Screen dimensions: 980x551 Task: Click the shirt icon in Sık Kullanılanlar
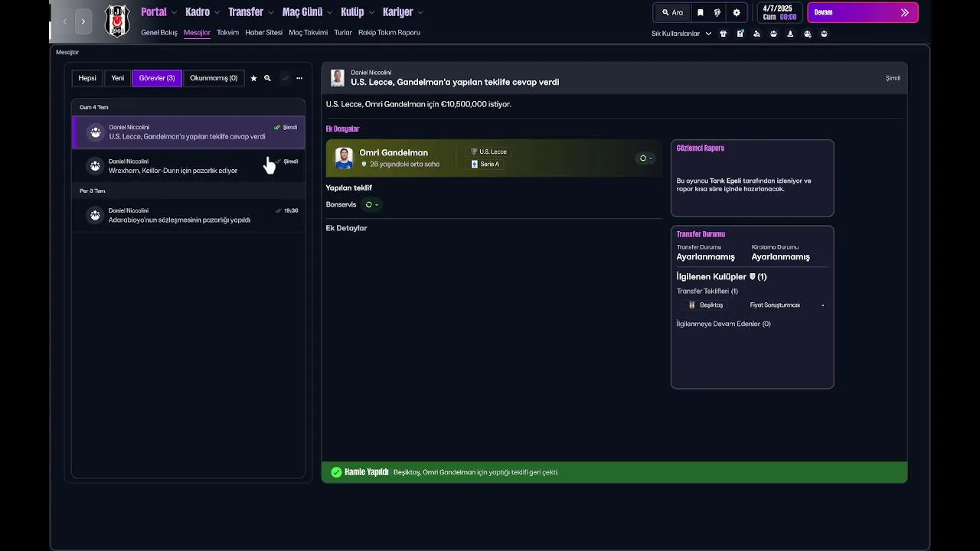coord(723,34)
